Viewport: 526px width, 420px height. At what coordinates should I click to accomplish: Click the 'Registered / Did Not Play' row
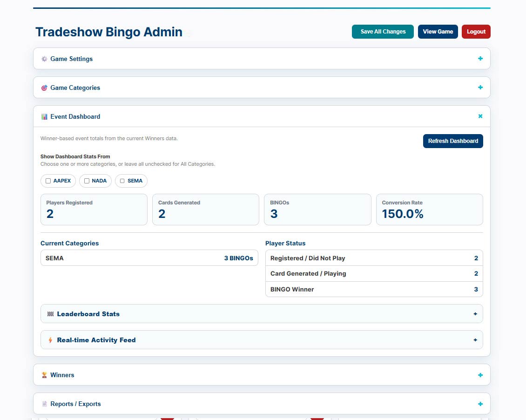[x=374, y=258]
